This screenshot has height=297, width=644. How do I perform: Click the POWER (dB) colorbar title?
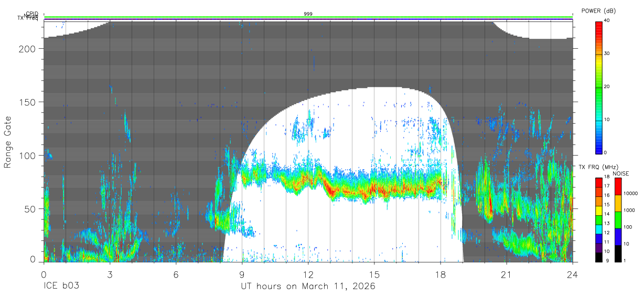pos(598,11)
